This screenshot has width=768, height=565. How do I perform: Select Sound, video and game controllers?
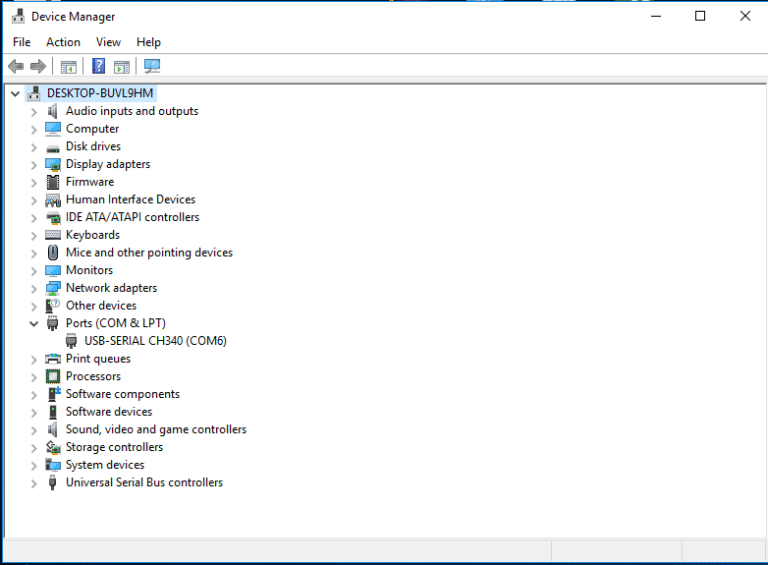(x=155, y=430)
